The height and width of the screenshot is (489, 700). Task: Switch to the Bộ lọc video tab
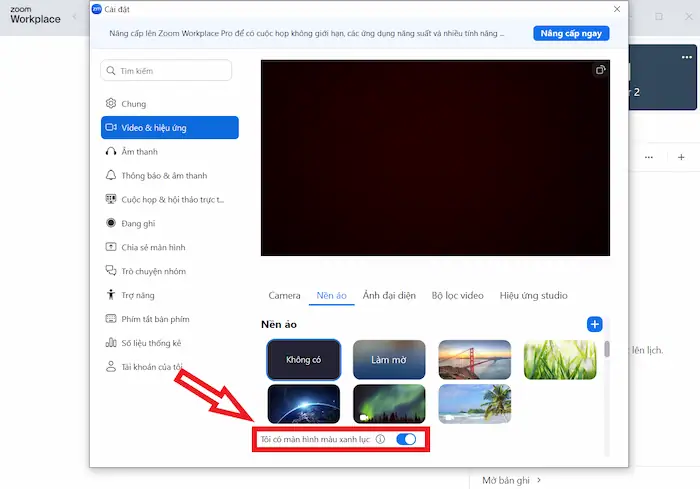coord(457,296)
